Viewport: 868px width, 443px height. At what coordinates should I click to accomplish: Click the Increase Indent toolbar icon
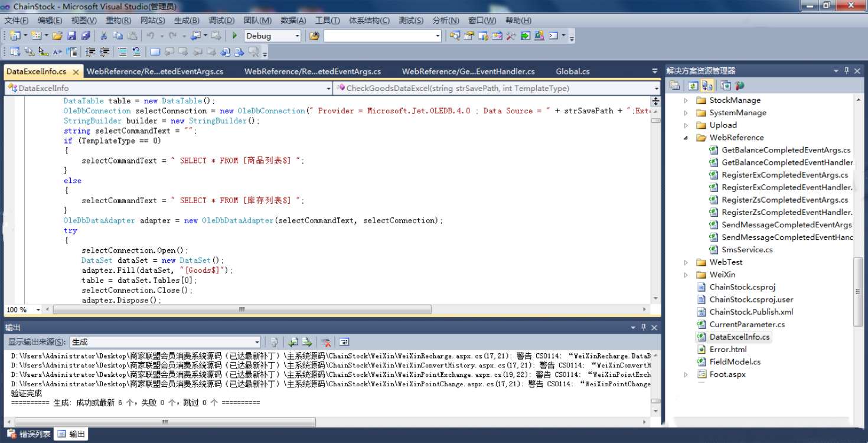tap(105, 52)
